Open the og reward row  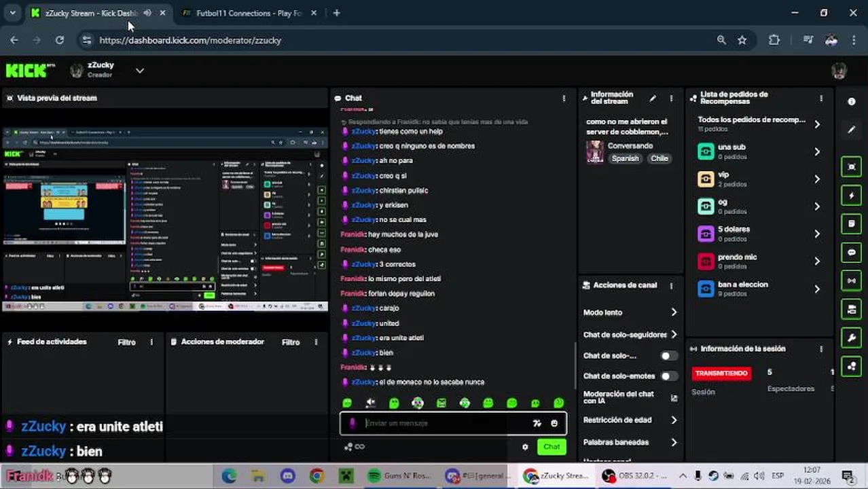pos(759,206)
